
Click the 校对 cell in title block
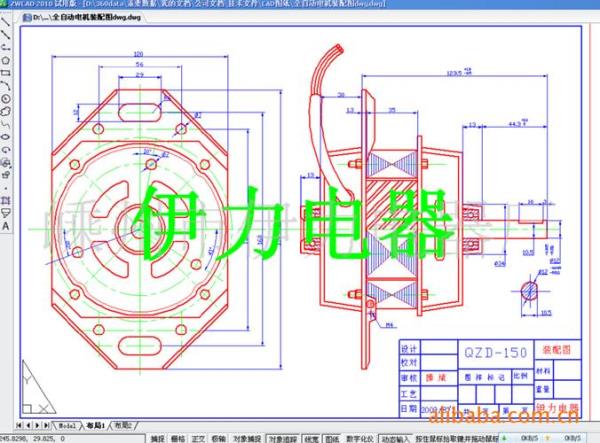409,363
